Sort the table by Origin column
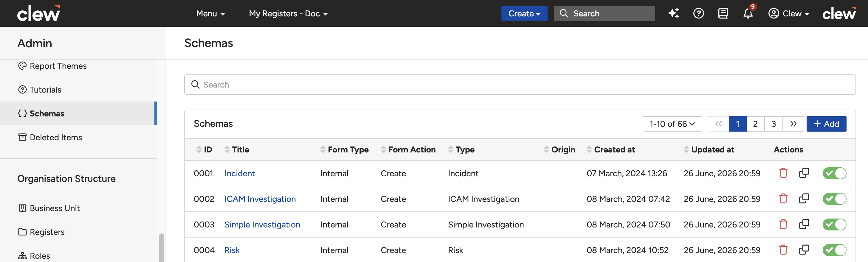 tap(559, 149)
